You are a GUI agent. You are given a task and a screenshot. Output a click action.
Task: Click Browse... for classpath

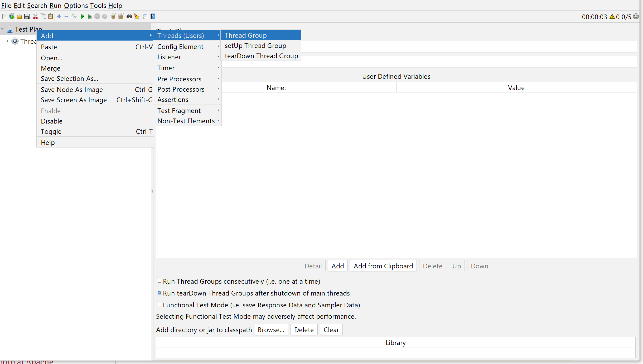(x=271, y=330)
